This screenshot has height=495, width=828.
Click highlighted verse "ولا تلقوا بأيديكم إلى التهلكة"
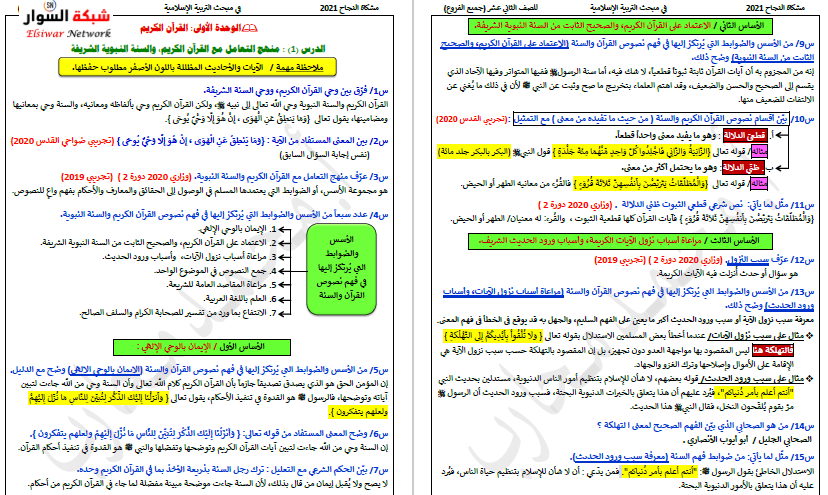point(493,335)
